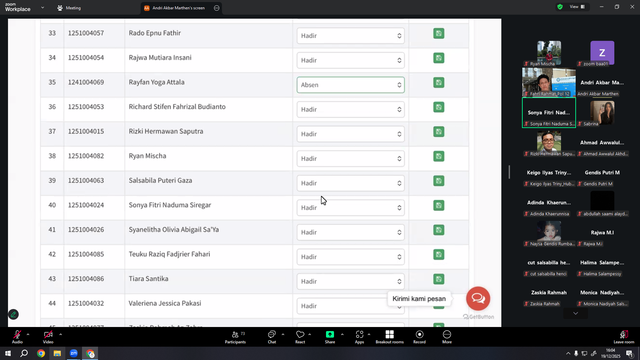The height and width of the screenshot is (360, 640).
Task: Click name Valeriena Jessica Pakasi
Action: 165,303
